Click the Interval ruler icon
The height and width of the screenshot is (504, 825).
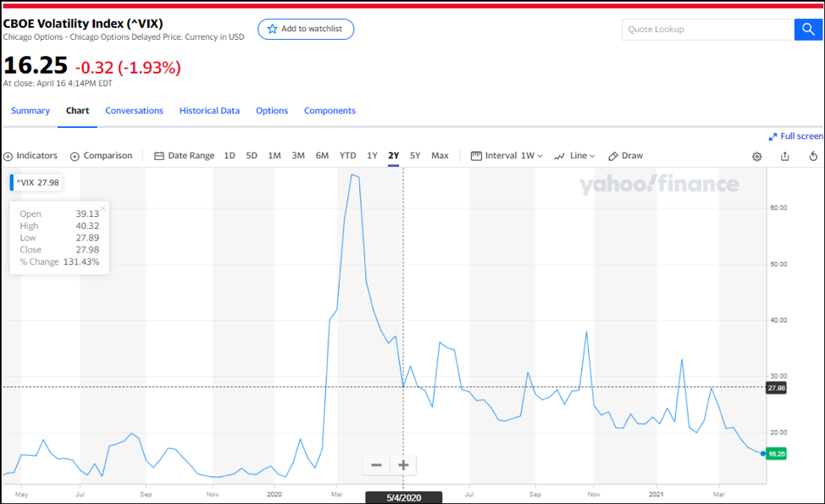pyautogui.click(x=476, y=156)
